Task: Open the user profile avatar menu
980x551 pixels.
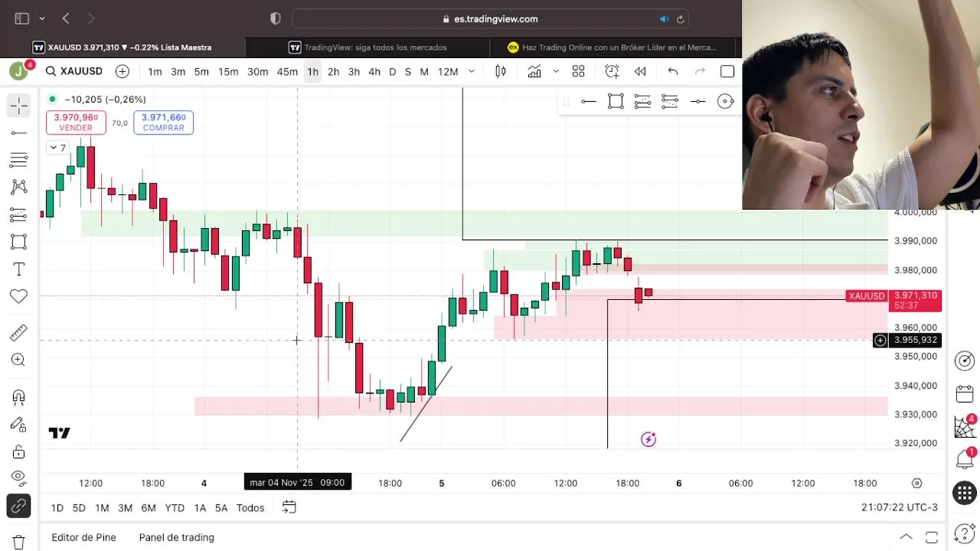Action: coord(18,71)
